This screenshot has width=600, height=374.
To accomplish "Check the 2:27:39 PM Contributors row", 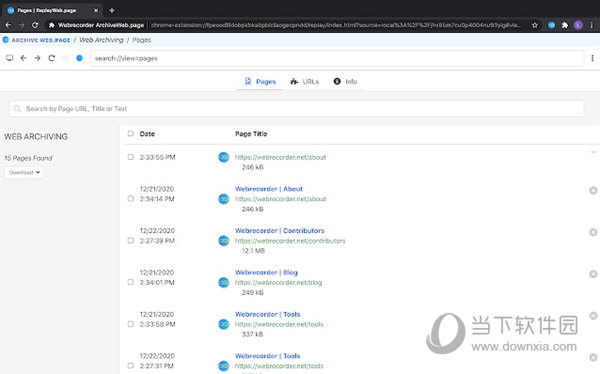I will (x=130, y=240).
